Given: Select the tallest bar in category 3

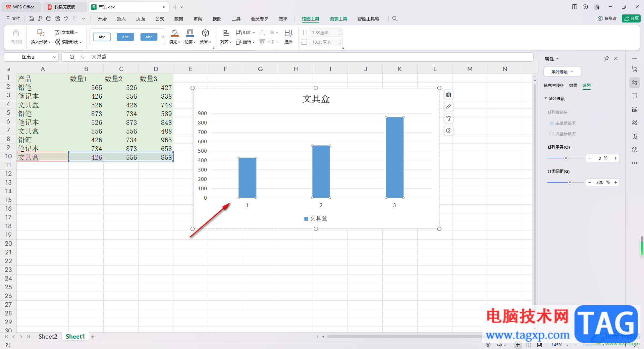Looking at the screenshot, I should (x=395, y=157).
